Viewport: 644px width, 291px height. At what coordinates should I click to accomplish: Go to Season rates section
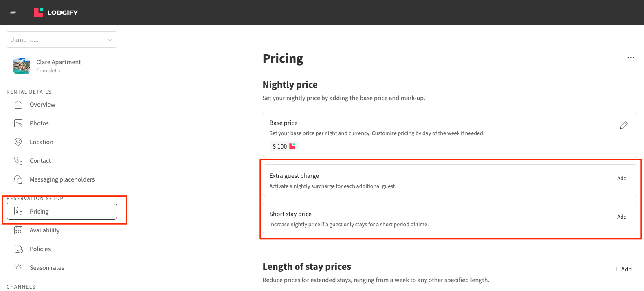click(47, 268)
